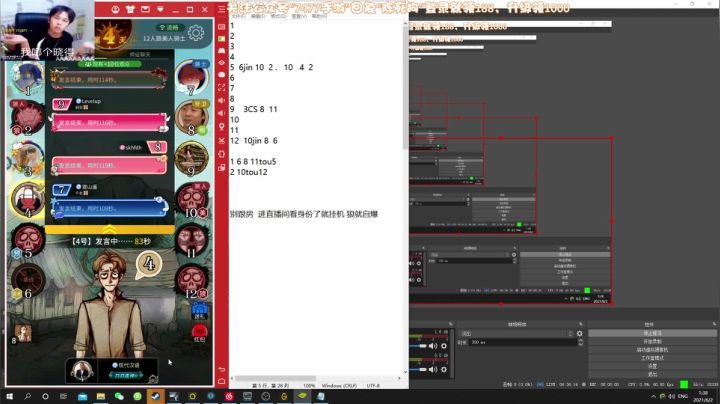Open first OBS audio channel gear settings

[444, 346]
